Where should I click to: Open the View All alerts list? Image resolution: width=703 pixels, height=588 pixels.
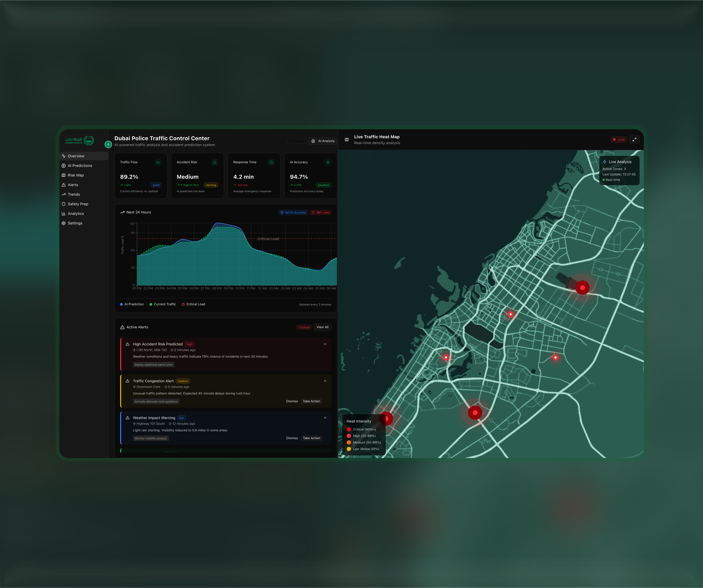tap(322, 327)
